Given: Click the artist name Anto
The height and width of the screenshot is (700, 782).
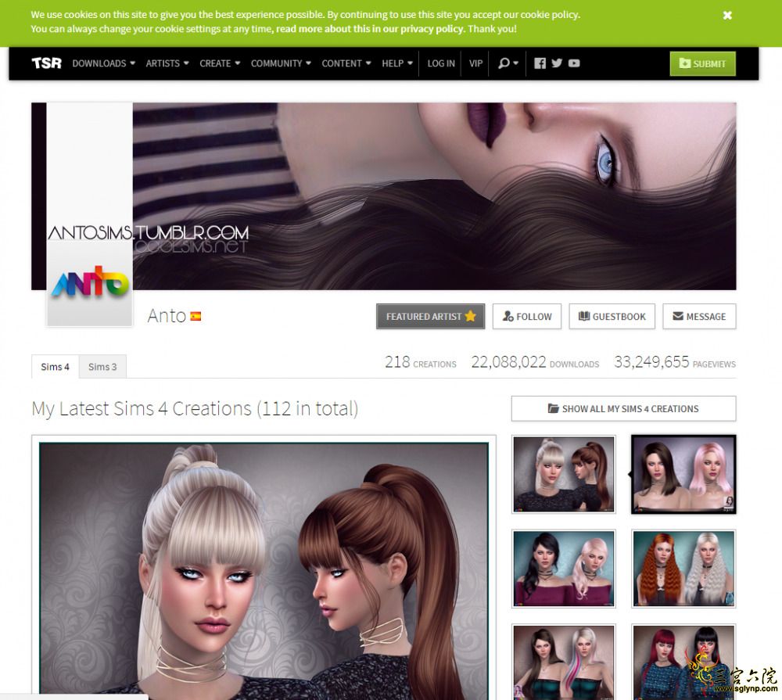Looking at the screenshot, I should click(x=167, y=316).
